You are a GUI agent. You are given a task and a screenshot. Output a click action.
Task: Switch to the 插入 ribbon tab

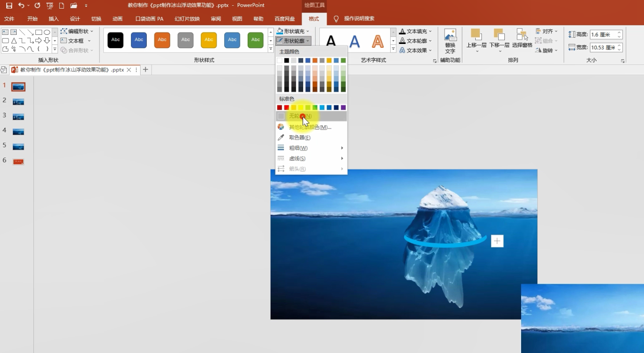tap(54, 19)
